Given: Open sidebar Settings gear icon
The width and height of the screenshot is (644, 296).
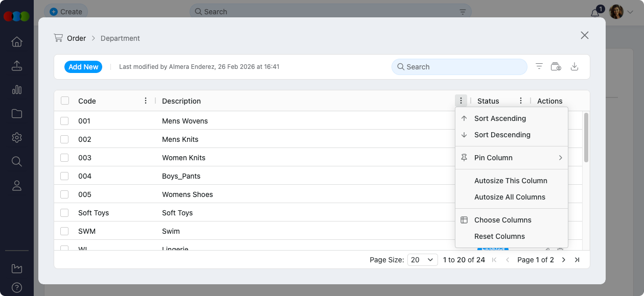Looking at the screenshot, I should (x=17, y=137).
